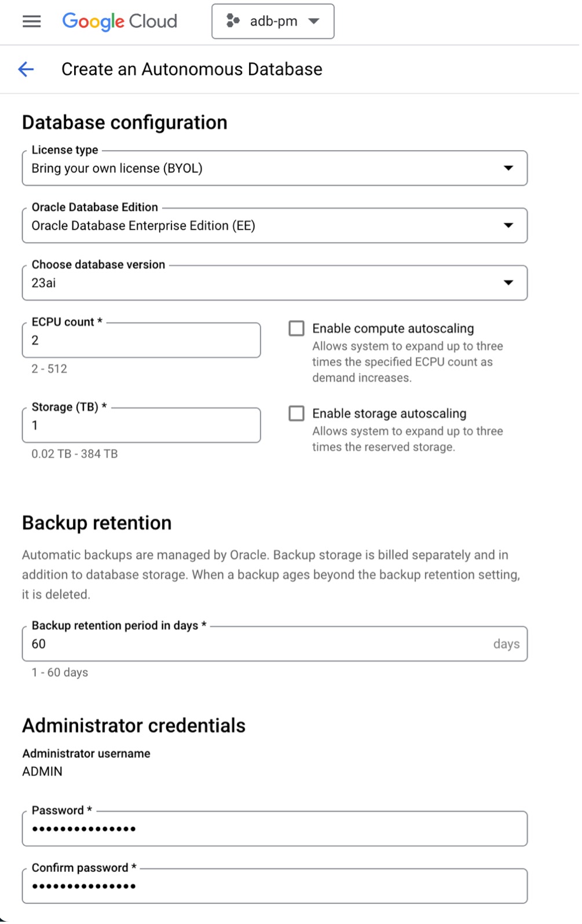Click the Storage (TB) field
Screen dimensions: 582x924
pyautogui.click(x=141, y=425)
